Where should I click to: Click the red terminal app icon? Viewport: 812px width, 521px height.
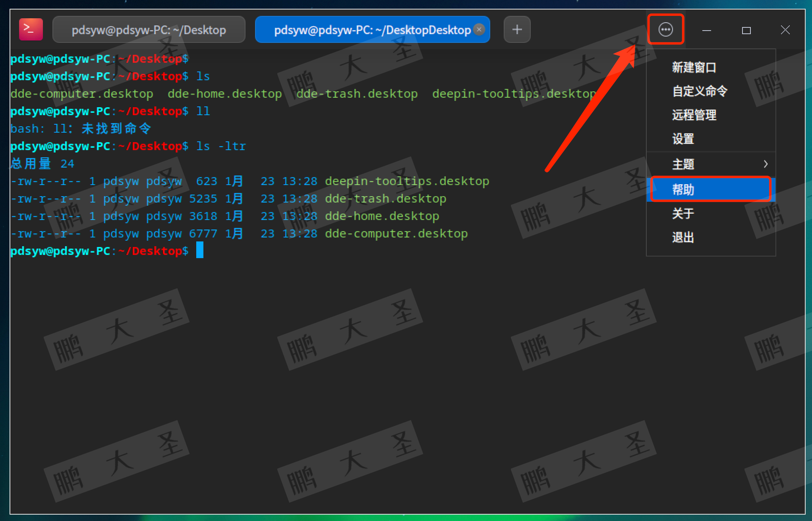[31, 29]
